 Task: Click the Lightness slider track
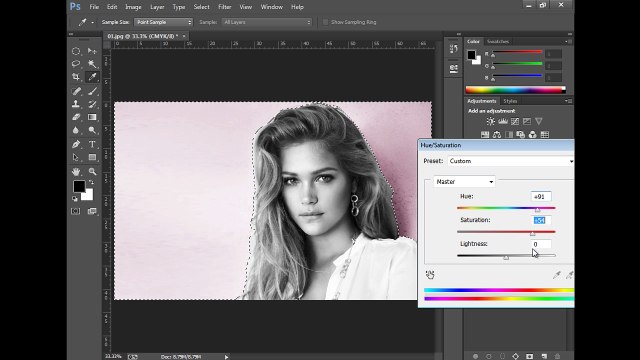(506, 256)
